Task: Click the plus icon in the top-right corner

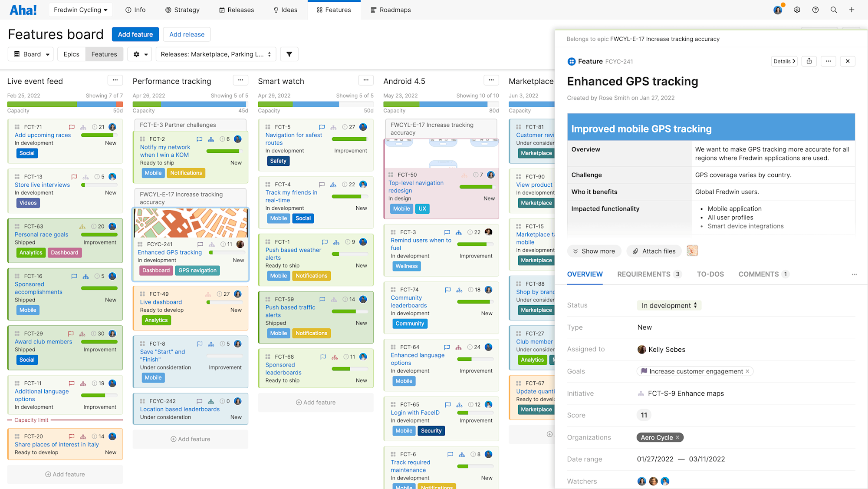Action: [x=852, y=10]
